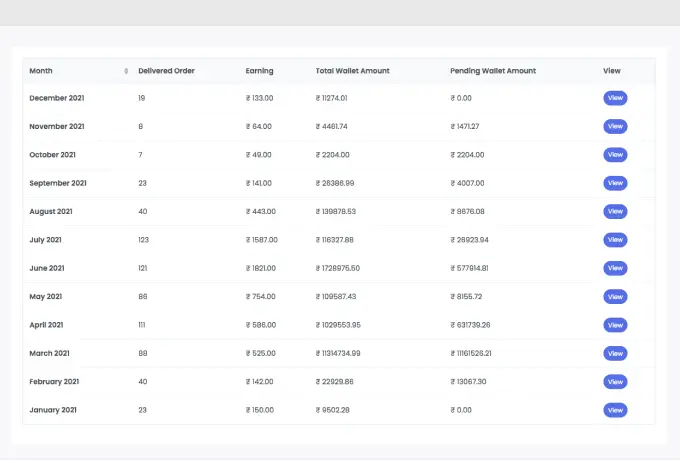Click Total Wallet Amount header
This screenshot has width=680, height=460.
pos(352,71)
